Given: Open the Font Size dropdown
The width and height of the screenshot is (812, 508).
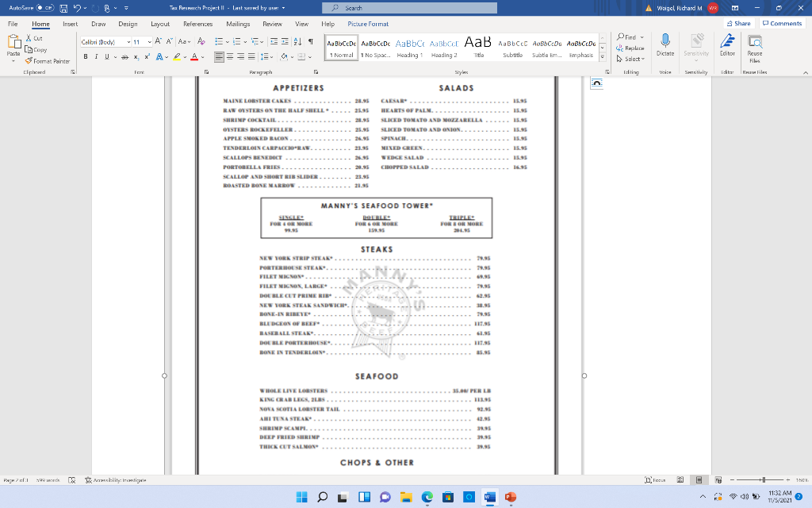Looking at the screenshot, I should [148, 41].
